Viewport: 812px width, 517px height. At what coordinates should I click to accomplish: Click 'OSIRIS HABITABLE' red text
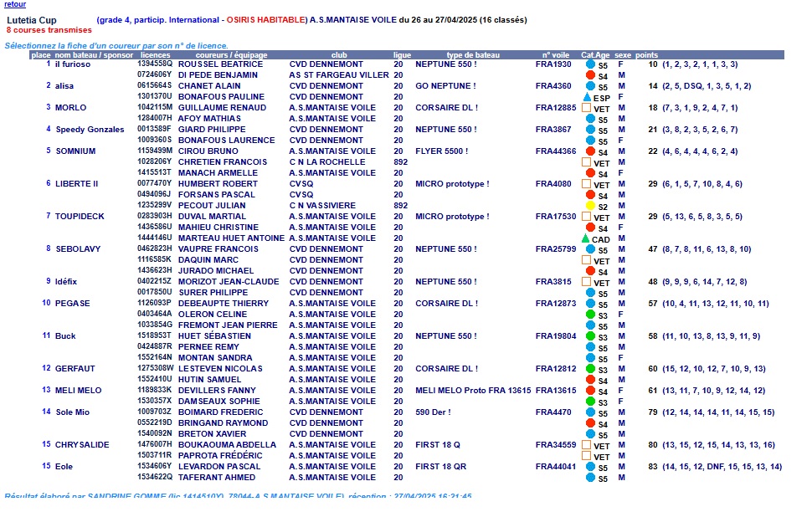click(x=265, y=20)
